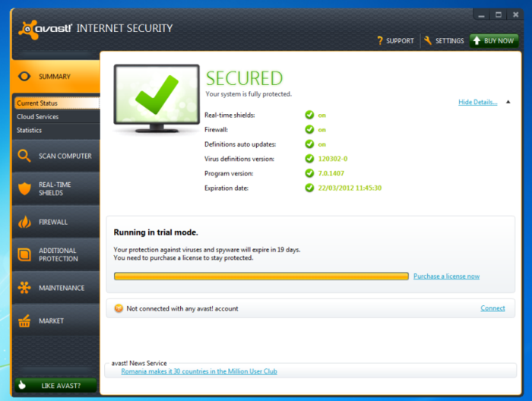Click the Like Avast? button

[56, 385]
